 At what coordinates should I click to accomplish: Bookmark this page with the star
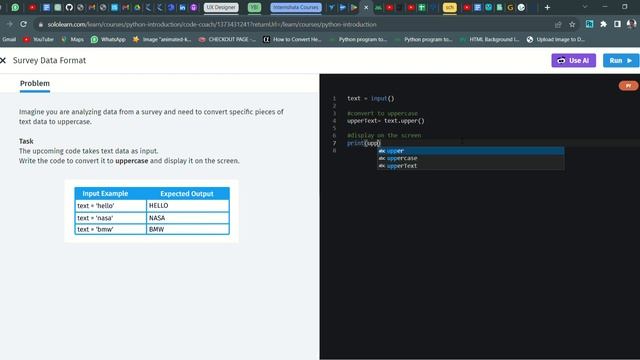pos(572,24)
